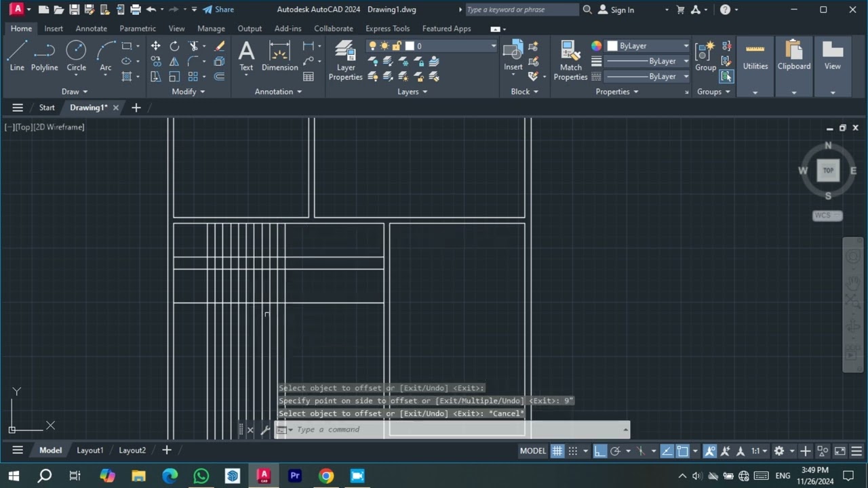The width and height of the screenshot is (868, 488).
Task: Toggle 2D object snap in status bar
Action: tap(683, 451)
